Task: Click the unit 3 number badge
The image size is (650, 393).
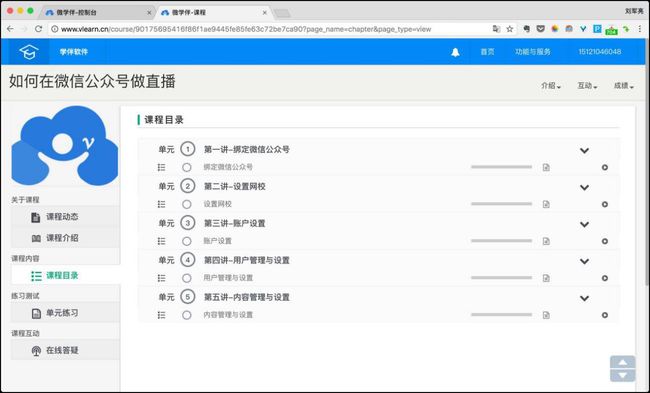Action: click(187, 223)
